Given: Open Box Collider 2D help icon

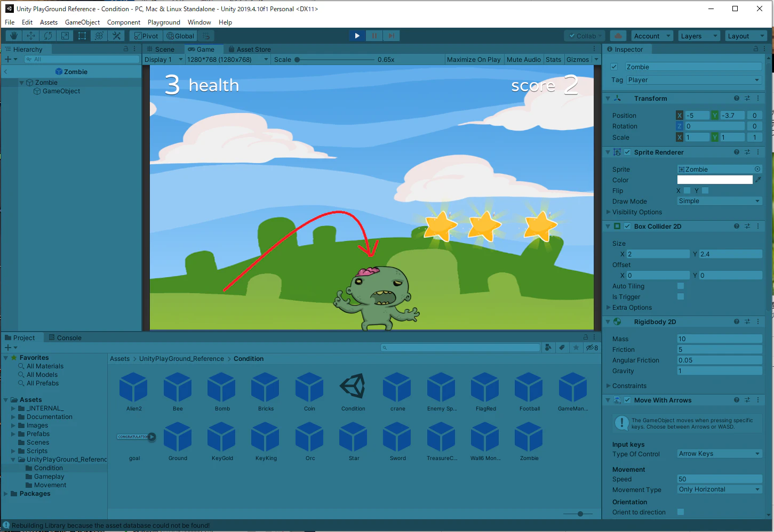Looking at the screenshot, I should coord(737,226).
